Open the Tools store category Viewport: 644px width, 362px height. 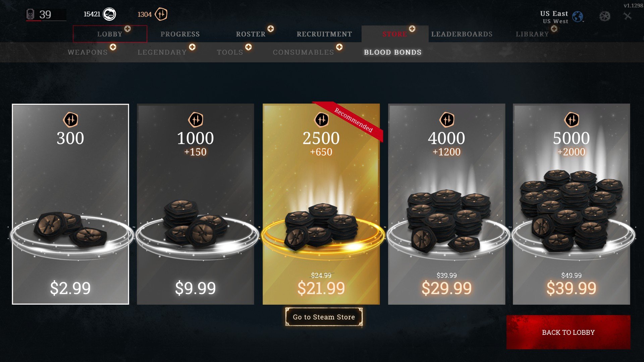pyautogui.click(x=230, y=52)
